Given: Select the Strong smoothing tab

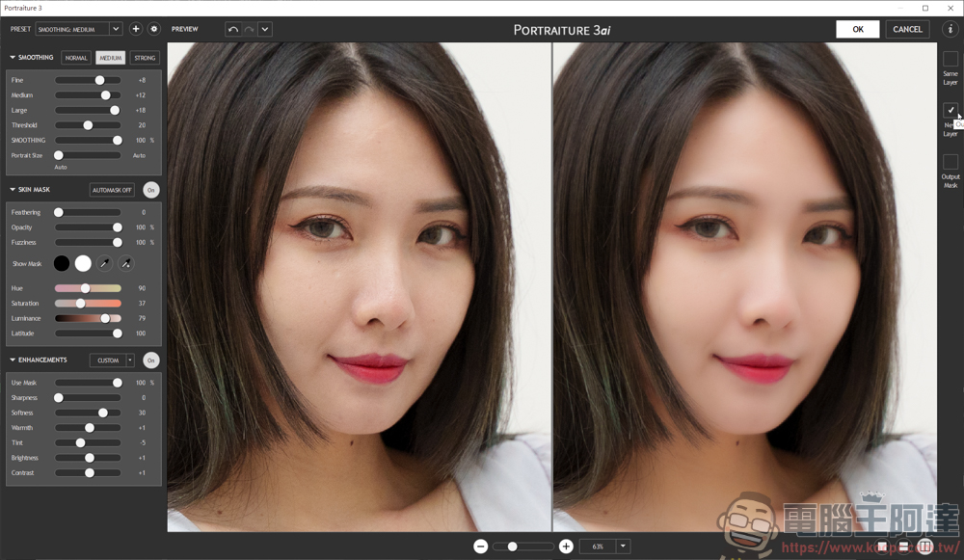Looking at the screenshot, I should [145, 58].
